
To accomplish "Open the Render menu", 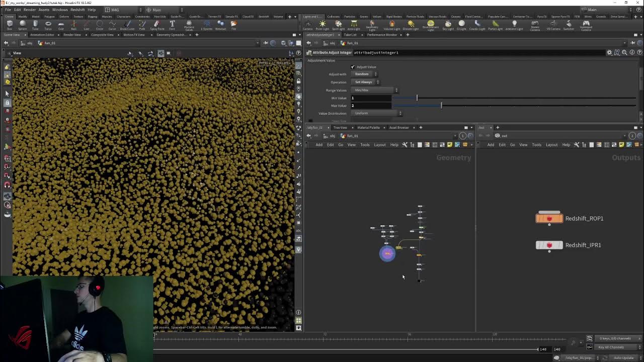I will coord(30,10).
